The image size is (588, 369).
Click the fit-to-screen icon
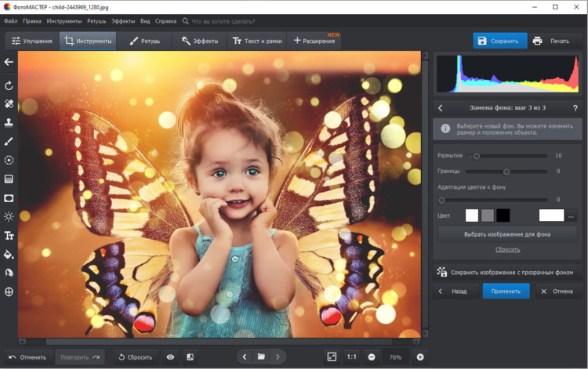332,356
